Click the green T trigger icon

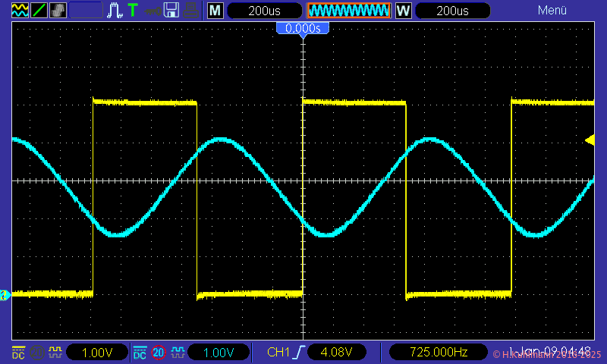[x=133, y=11]
